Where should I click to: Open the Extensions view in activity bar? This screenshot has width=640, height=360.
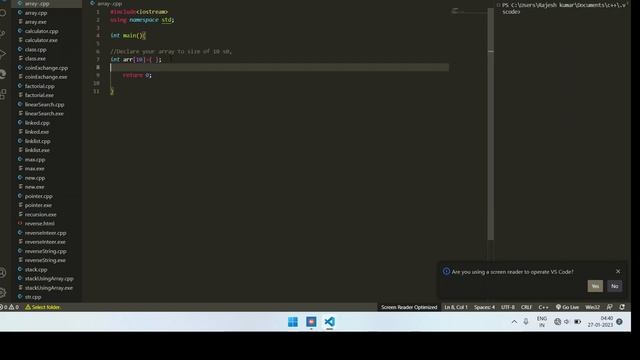pyautogui.click(x=3, y=94)
